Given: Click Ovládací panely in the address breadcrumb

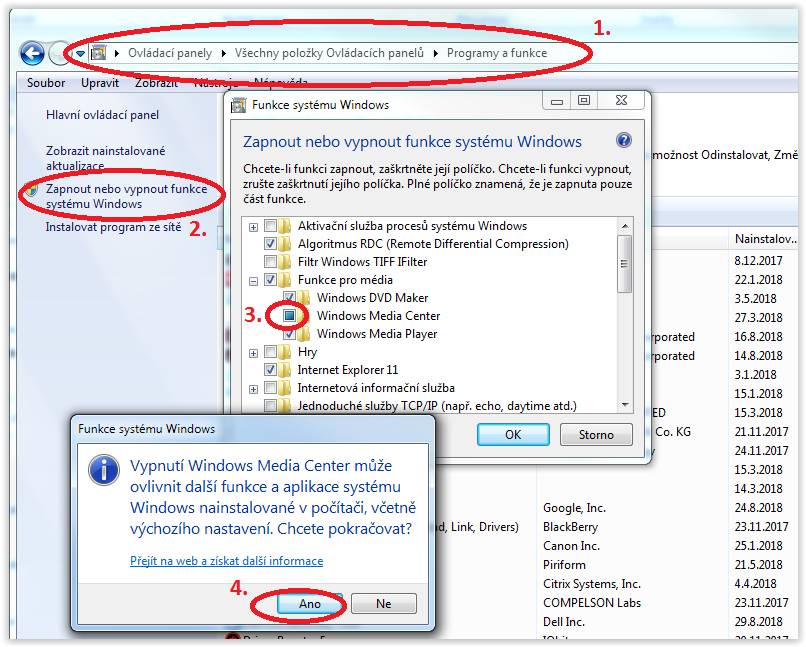Looking at the screenshot, I should [170, 53].
